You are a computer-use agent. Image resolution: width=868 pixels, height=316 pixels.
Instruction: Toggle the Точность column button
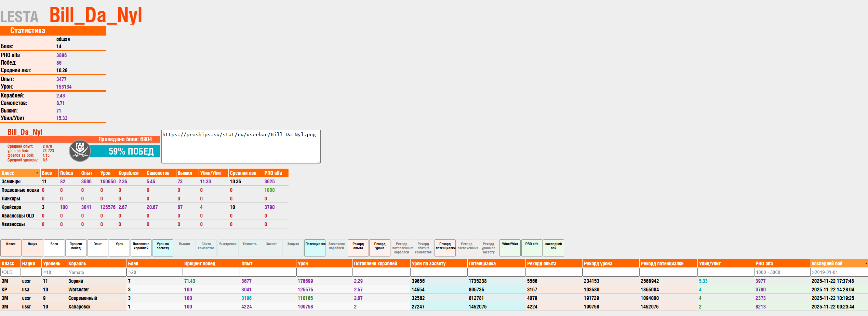click(249, 248)
